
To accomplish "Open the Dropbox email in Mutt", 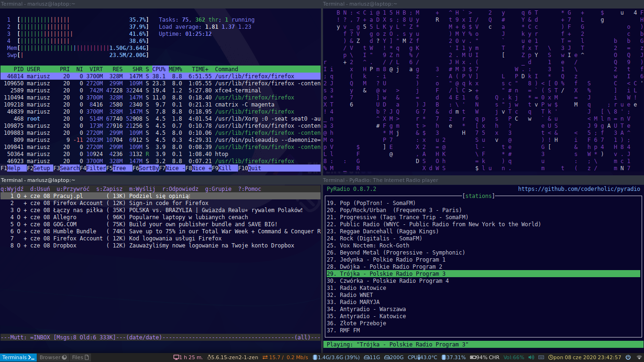I will click(x=160, y=246).
